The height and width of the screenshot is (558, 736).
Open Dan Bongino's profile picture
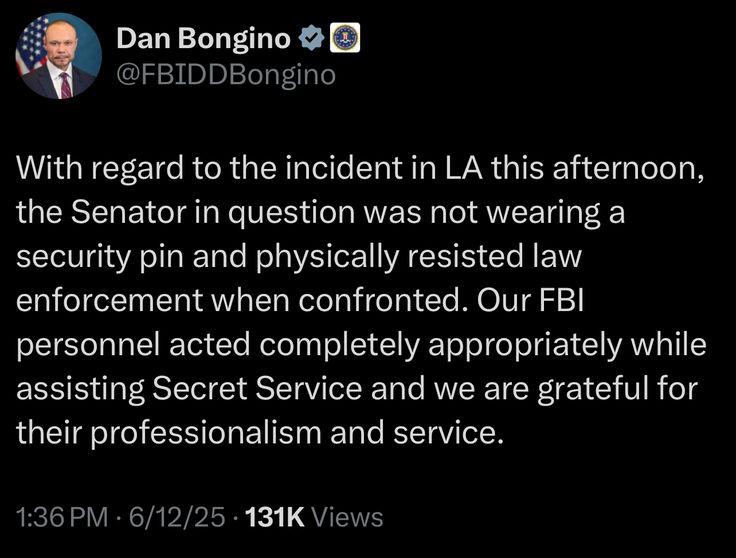59,55
